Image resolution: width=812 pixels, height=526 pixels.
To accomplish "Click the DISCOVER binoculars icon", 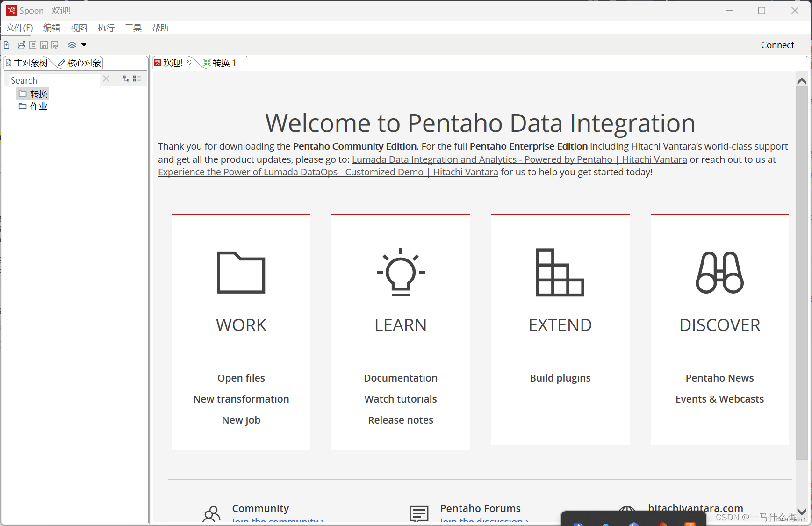I will click(x=720, y=272).
